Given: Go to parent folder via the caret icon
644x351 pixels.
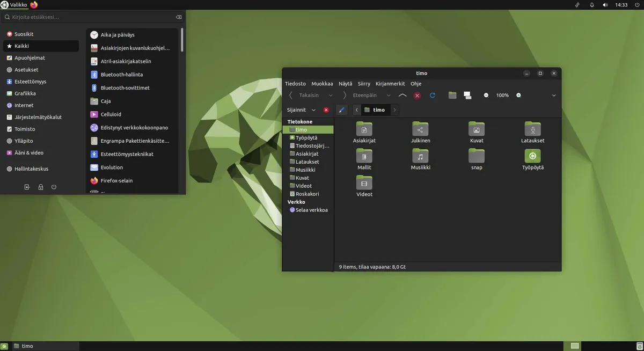Looking at the screenshot, I should pyautogui.click(x=402, y=94).
